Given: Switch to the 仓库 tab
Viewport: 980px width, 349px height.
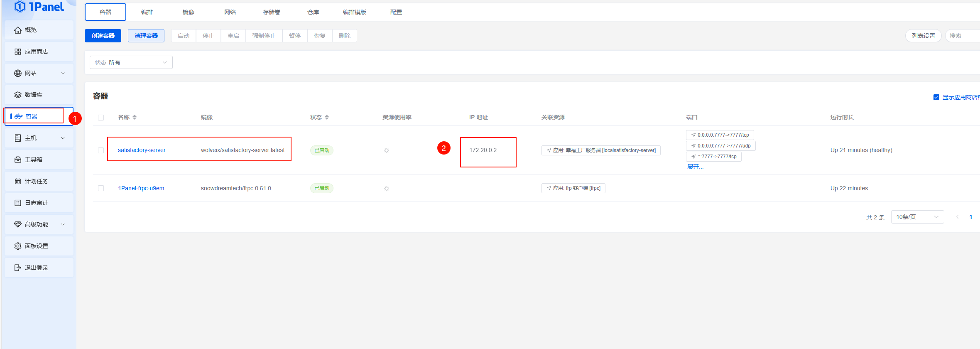Looking at the screenshot, I should pos(313,12).
